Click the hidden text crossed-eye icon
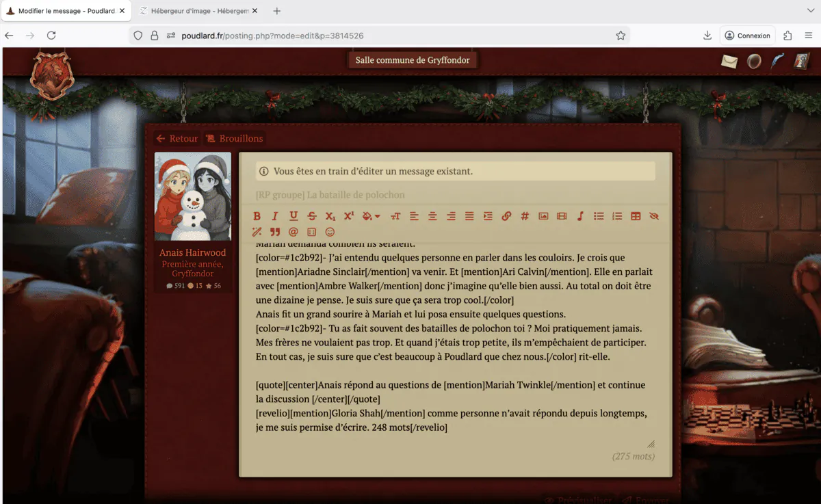 coord(654,216)
